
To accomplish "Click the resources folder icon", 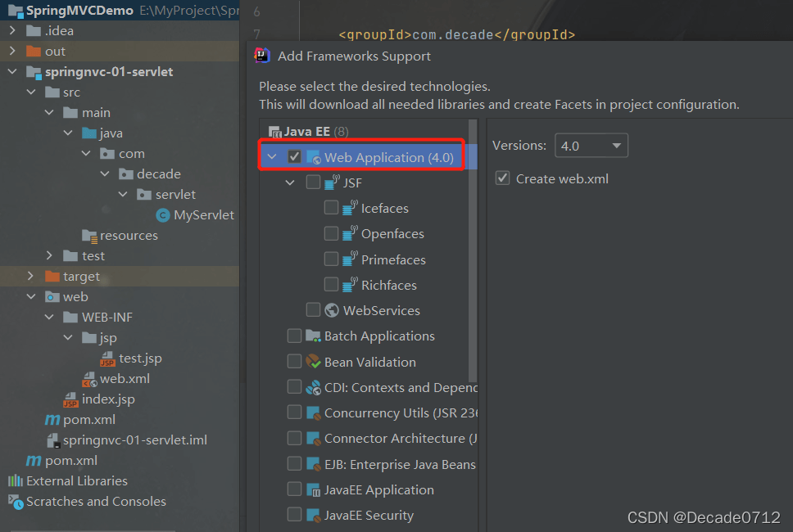I will coord(89,236).
